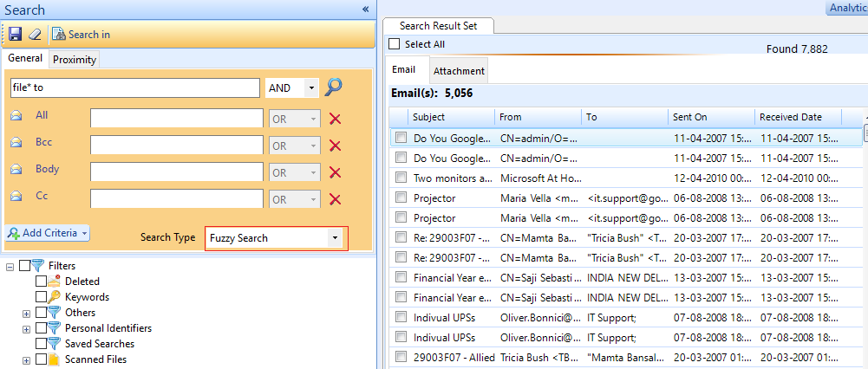Screen dimensions: 868x369
Task: Click the Others funnel icon
Action: point(54,313)
